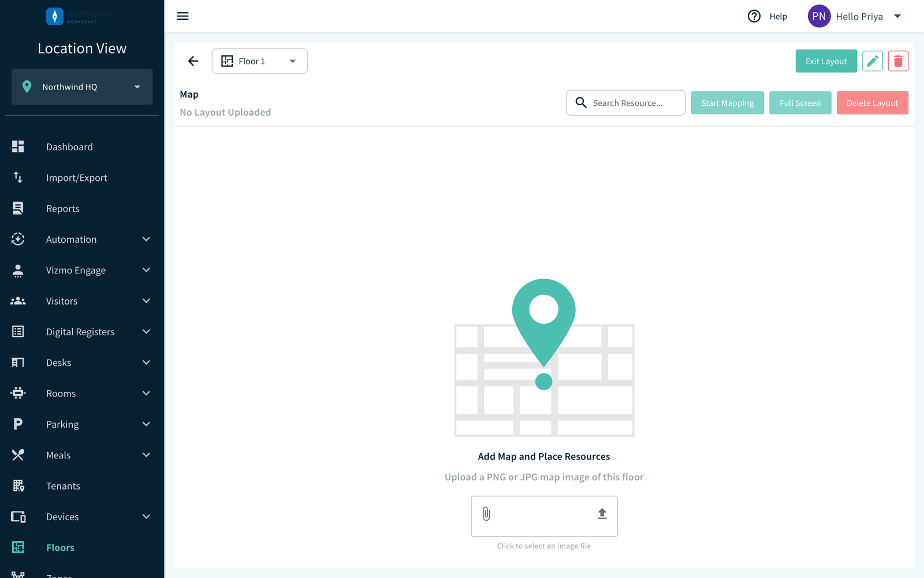Screen dimensions: 924x578
Task: Click the Northwind Workspace logo
Action: click(x=79, y=16)
